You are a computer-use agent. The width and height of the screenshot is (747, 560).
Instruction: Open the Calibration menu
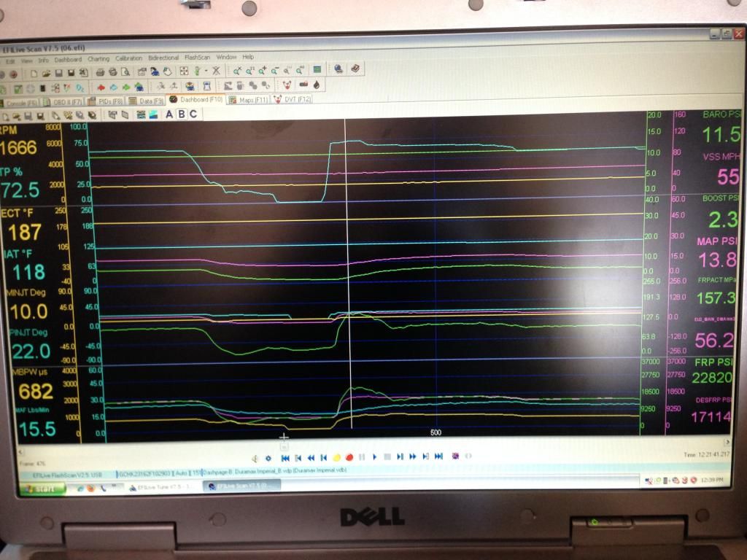point(128,58)
